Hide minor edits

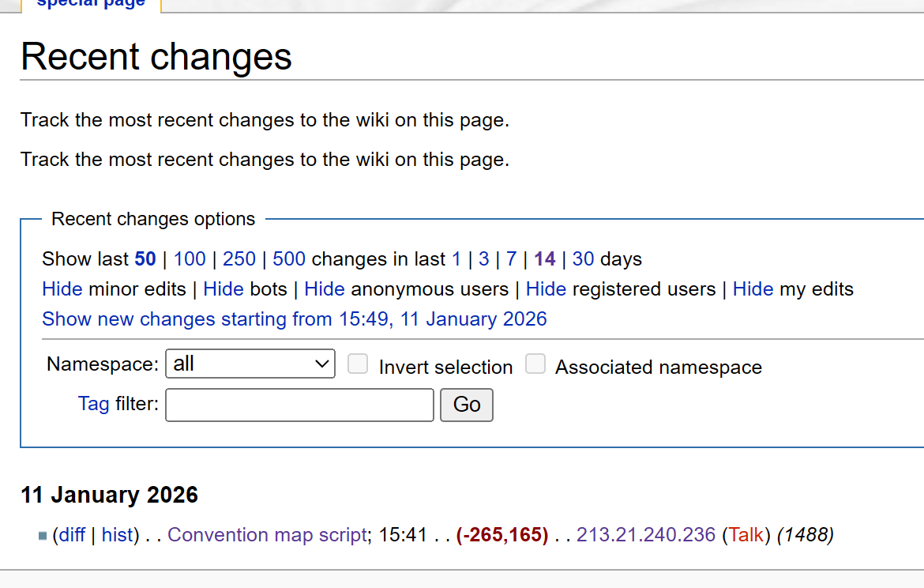pyautogui.click(x=62, y=289)
